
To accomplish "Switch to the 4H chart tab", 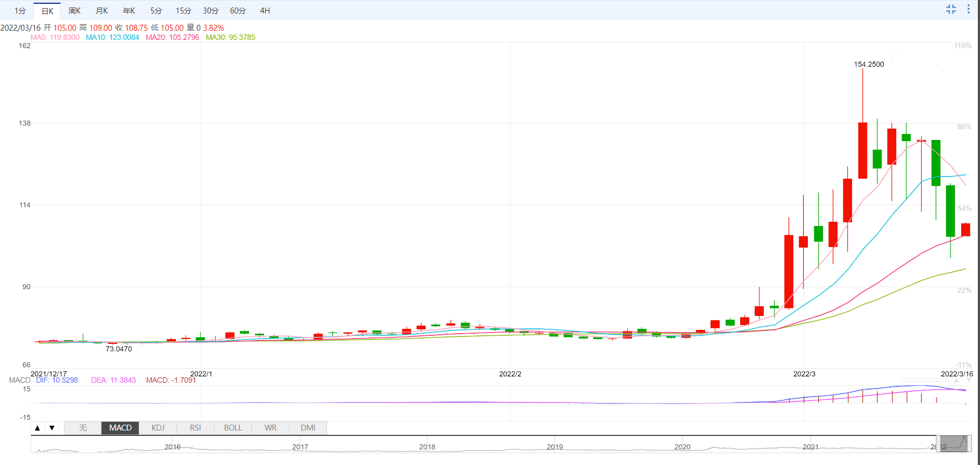I will click(265, 11).
